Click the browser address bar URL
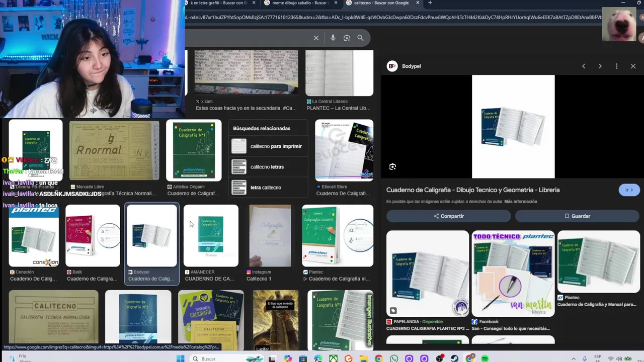Image resolution: width=644 pixels, height=362 pixels. click(x=392, y=17)
